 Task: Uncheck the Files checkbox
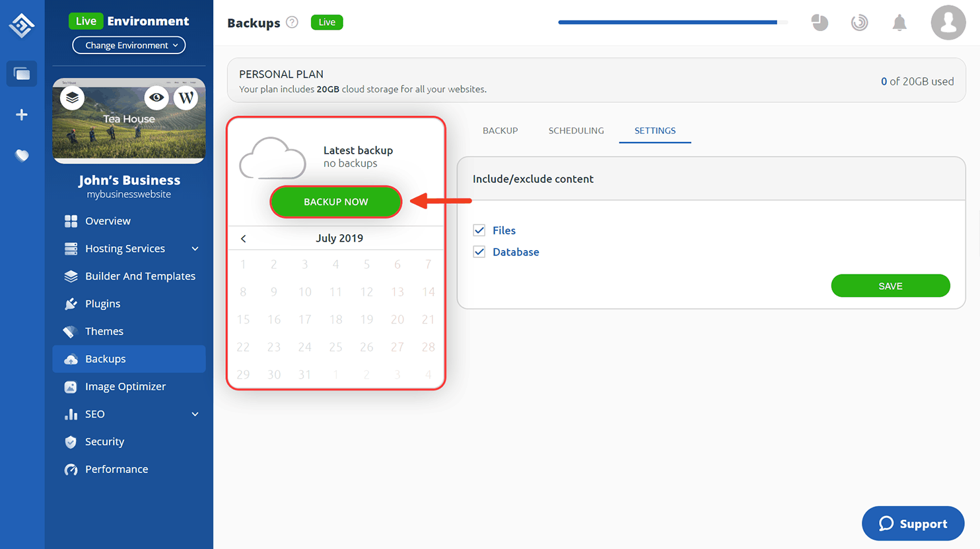(479, 230)
